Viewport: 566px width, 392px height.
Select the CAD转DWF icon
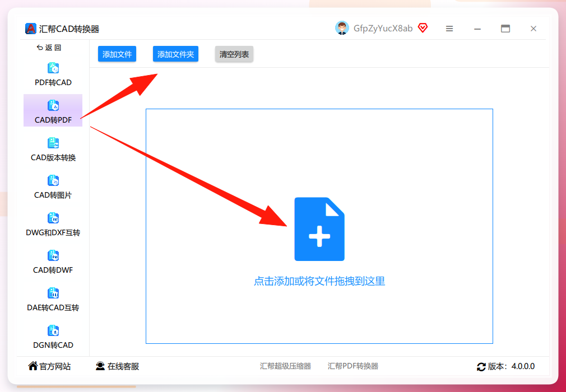[x=53, y=256]
